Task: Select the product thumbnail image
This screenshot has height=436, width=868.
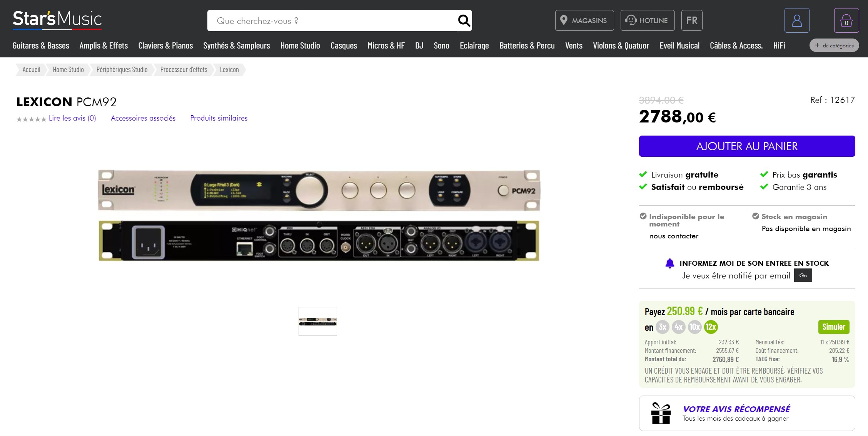Action: [318, 321]
